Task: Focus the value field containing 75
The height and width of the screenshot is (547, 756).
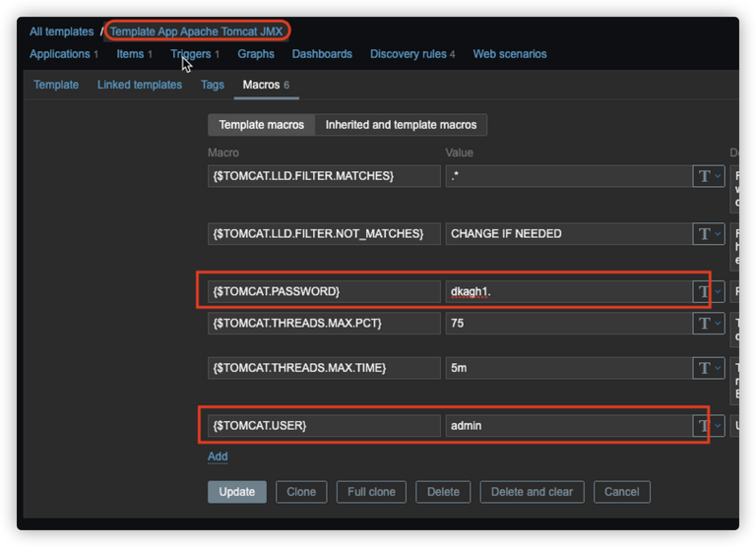Action: click(569, 324)
